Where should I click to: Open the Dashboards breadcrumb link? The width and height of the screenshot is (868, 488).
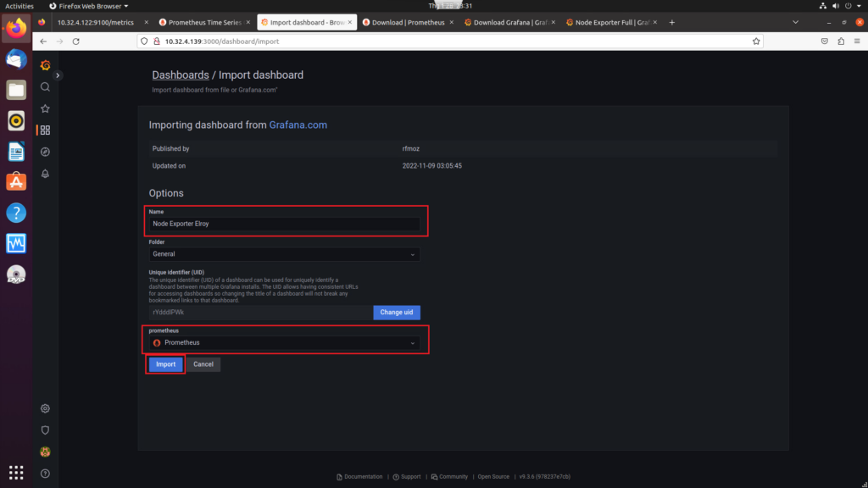point(181,75)
